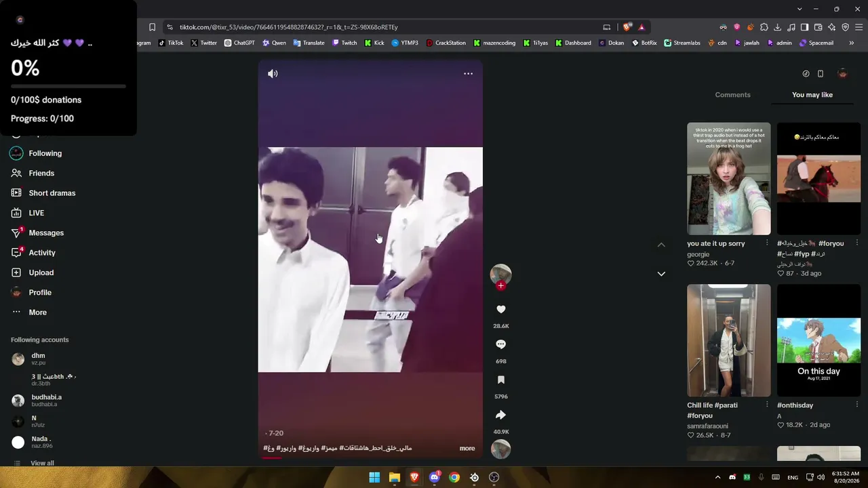Skip to the next video with down arrow
This screenshot has width=868, height=488.
(x=661, y=274)
